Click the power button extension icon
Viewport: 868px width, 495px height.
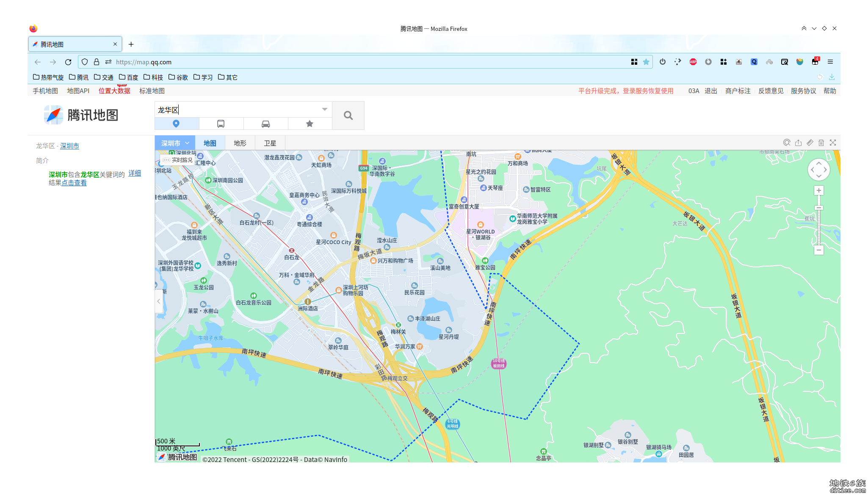(x=663, y=62)
